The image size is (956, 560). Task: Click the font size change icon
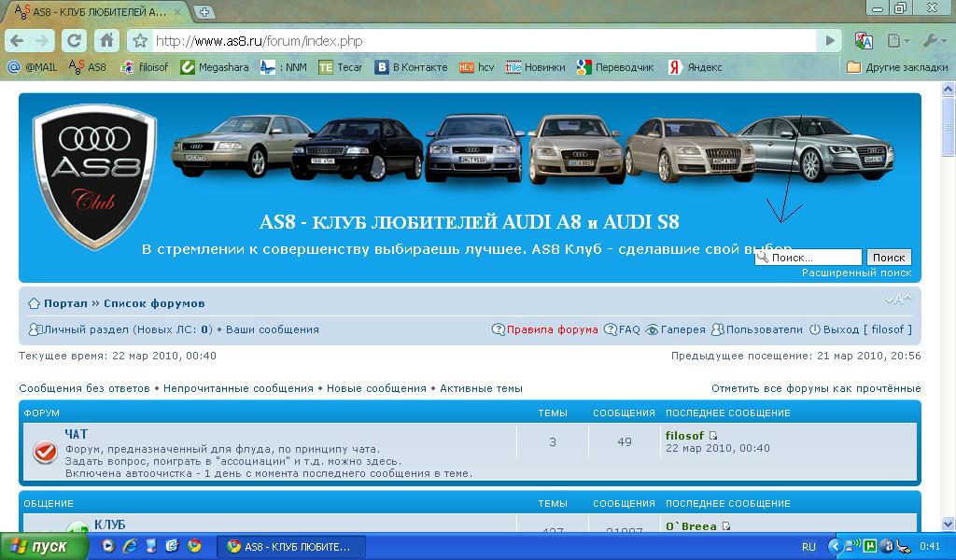897,300
